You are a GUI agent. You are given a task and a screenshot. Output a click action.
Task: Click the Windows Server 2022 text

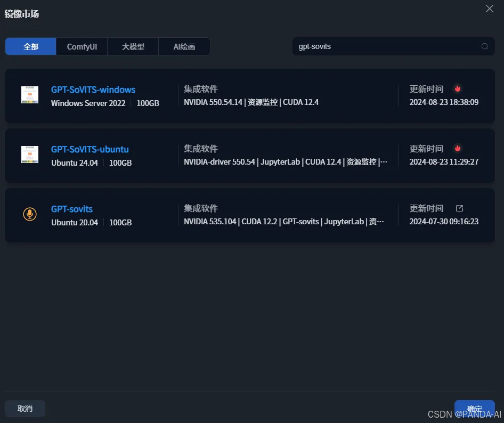[x=88, y=103]
